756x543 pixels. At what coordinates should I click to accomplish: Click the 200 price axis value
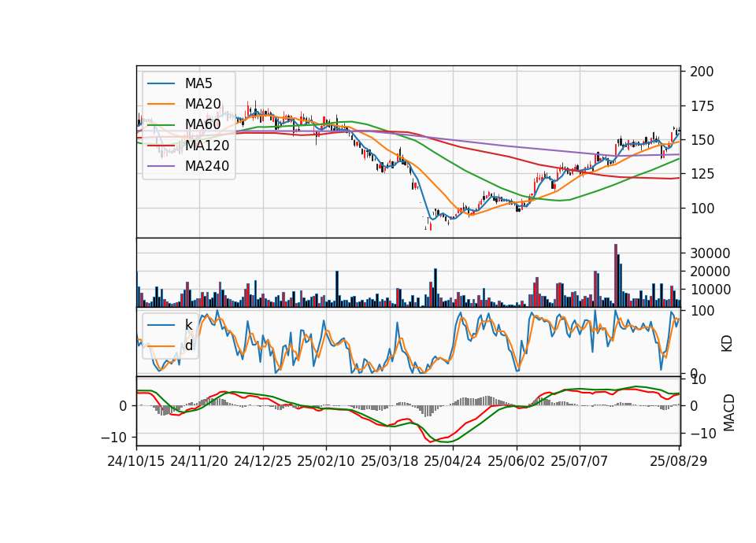(x=702, y=72)
